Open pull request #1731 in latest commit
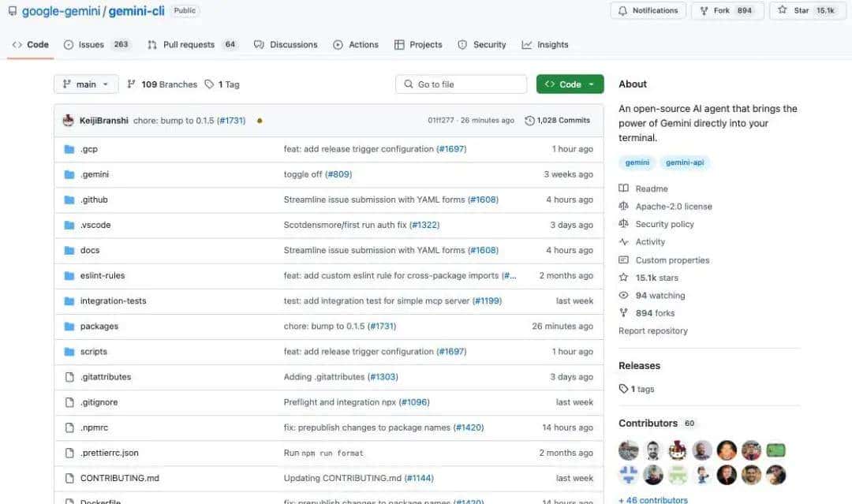852x504 pixels. point(231,121)
